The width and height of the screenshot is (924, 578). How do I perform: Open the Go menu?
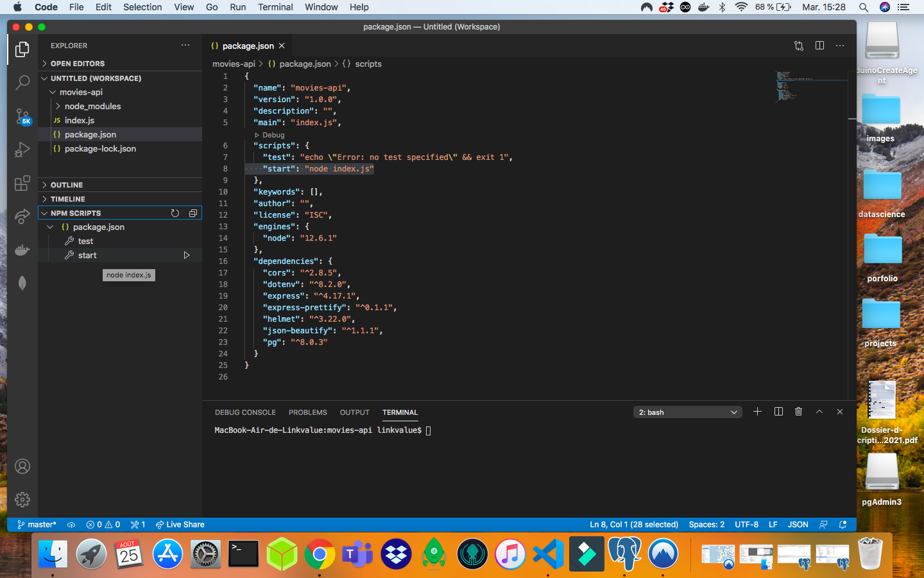click(212, 7)
